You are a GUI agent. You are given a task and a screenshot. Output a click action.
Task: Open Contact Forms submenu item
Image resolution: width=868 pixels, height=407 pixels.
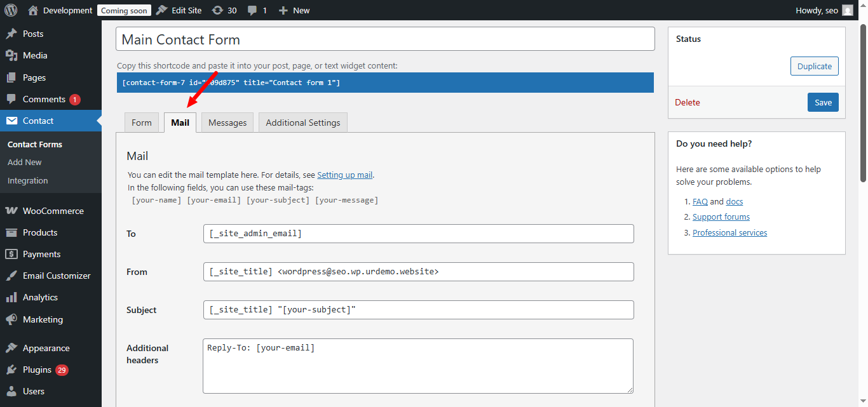pos(35,144)
